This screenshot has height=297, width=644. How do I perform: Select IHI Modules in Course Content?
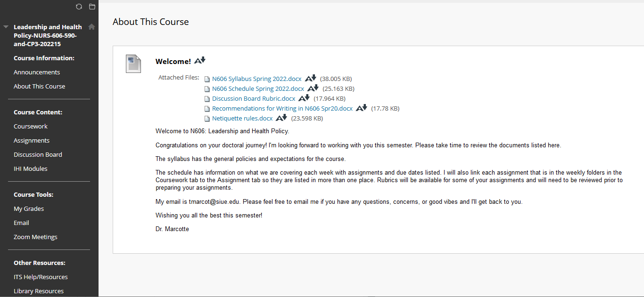point(31,169)
